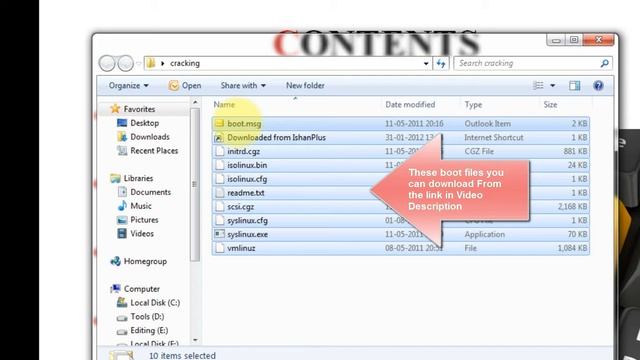Click the Back navigation button
The height and width of the screenshot is (360, 640).
point(107,63)
